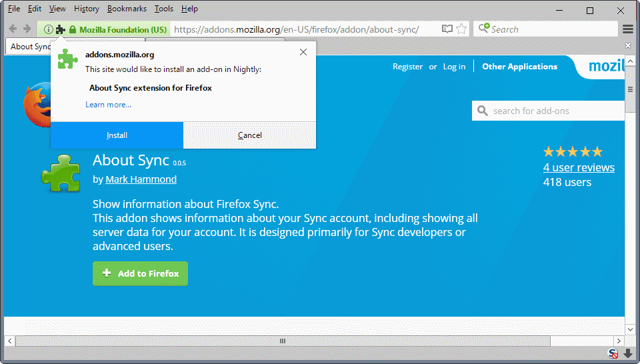Image resolution: width=640 pixels, height=364 pixels.
Task: Click the green padlock security icon
Action: click(73, 29)
